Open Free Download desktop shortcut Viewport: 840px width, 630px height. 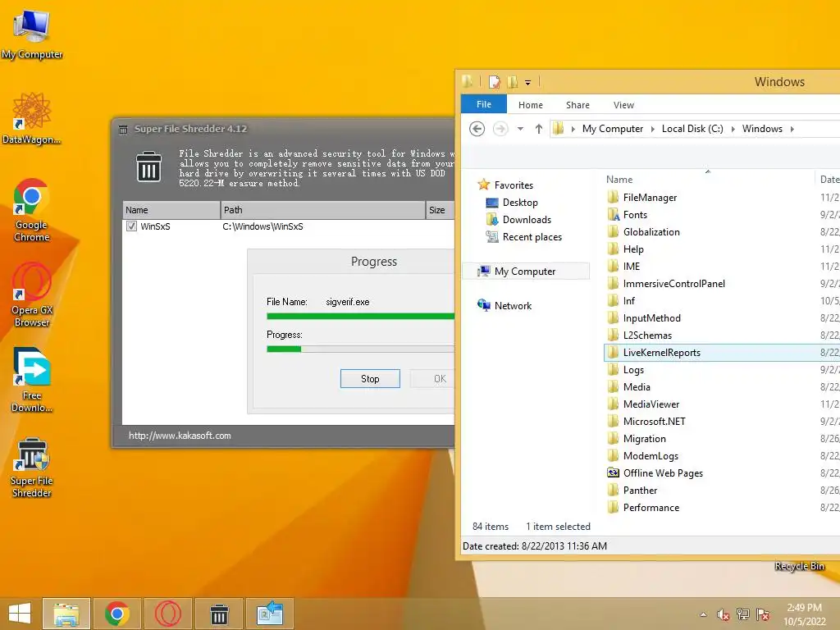[x=32, y=380]
